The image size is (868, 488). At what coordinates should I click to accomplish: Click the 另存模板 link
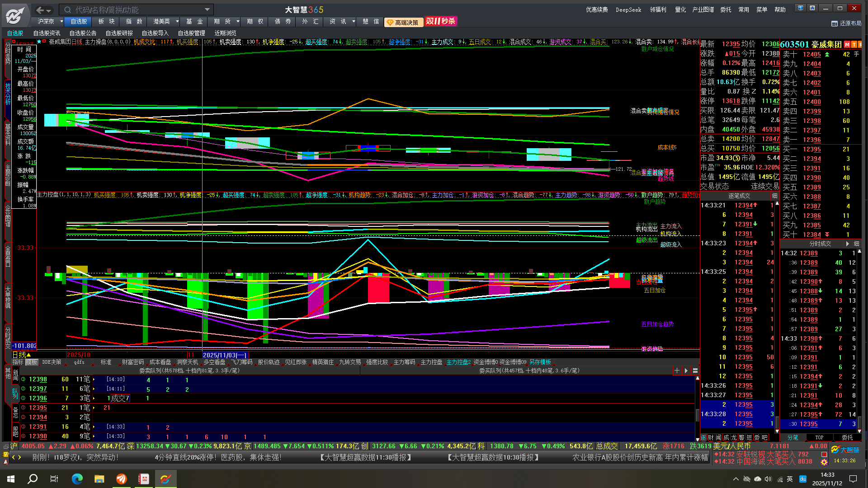(540, 362)
